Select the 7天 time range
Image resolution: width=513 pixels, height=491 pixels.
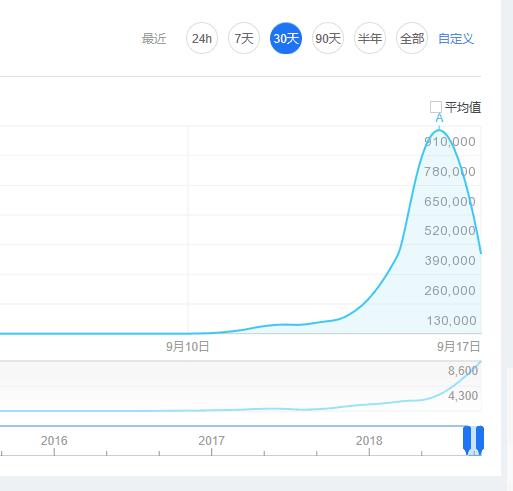[244, 38]
